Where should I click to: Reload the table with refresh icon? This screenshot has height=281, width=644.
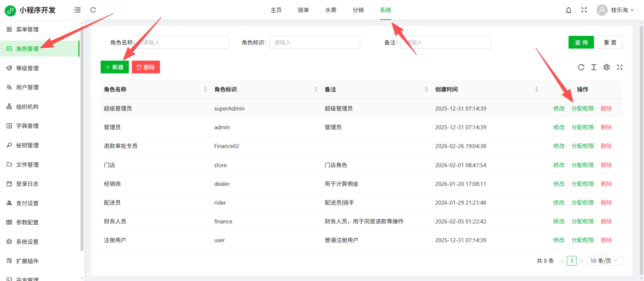[x=581, y=67]
